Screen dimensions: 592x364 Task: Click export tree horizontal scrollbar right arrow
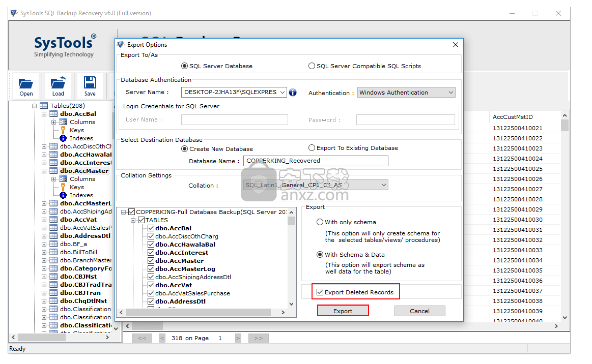(283, 312)
